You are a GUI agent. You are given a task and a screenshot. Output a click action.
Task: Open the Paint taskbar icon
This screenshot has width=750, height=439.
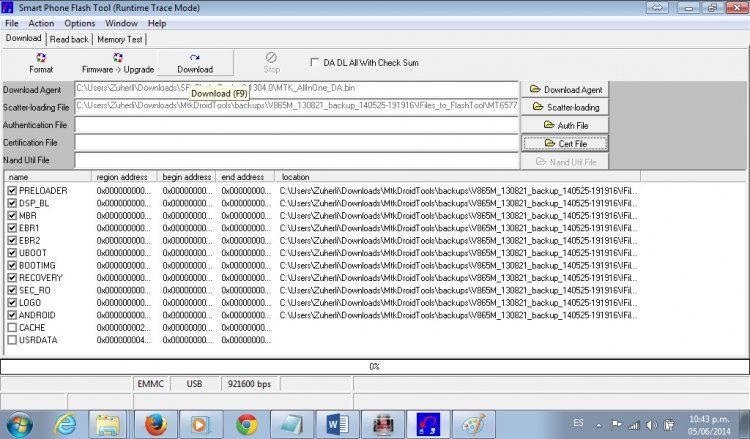pyautogui.click(x=473, y=424)
